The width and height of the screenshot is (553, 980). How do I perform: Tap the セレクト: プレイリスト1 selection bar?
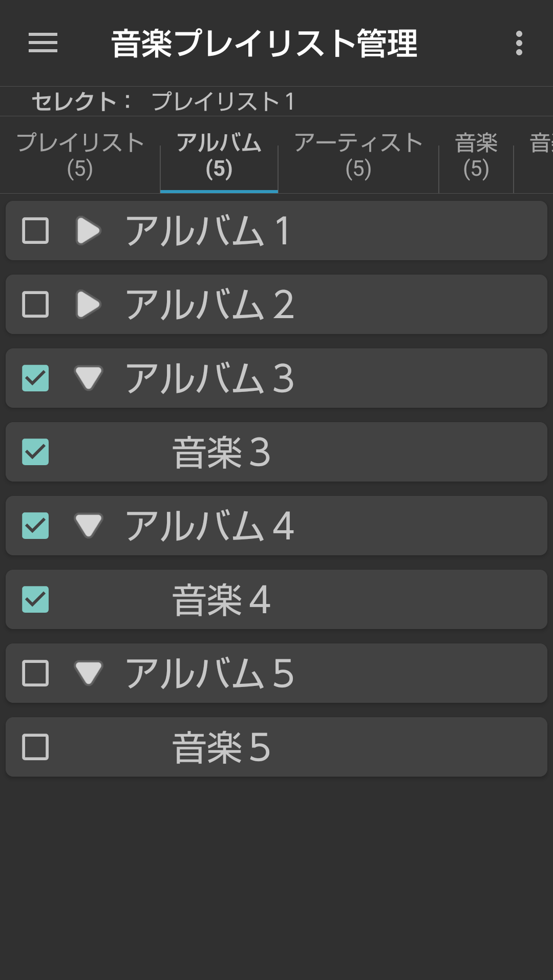(x=164, y=101)
